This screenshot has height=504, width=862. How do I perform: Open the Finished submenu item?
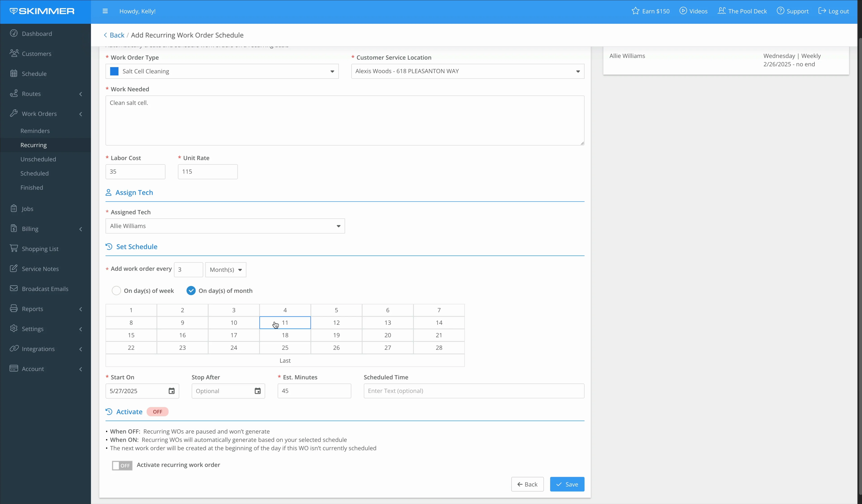[31, 188]
